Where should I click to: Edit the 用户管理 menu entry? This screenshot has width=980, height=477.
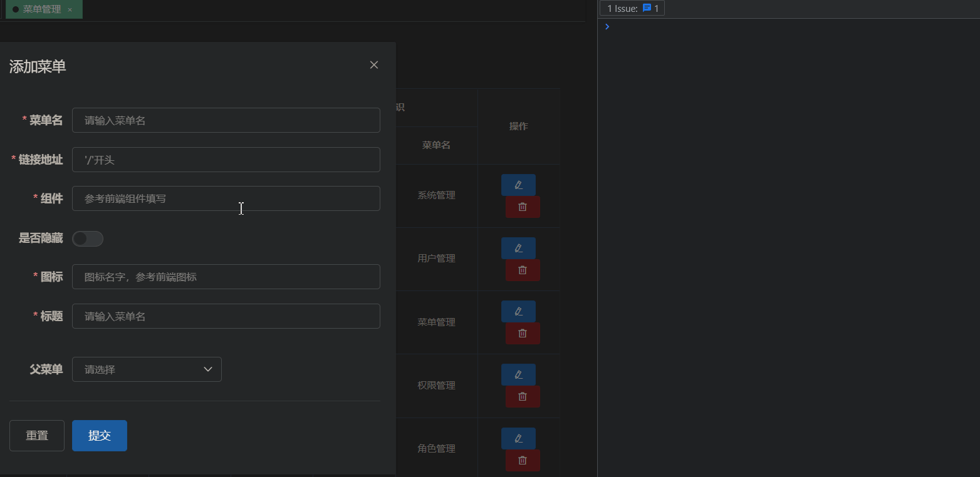pyautogui.click(x=518, y=248)
